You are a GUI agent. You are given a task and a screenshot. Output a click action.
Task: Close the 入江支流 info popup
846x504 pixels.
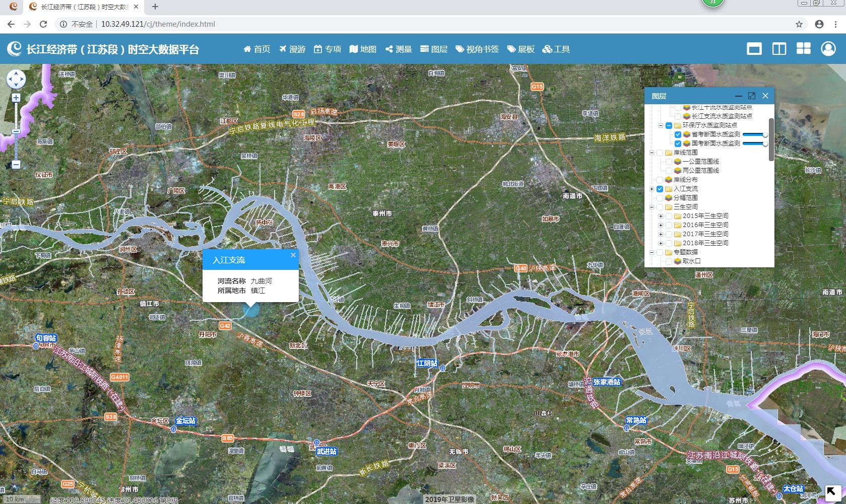click(293, 255)
